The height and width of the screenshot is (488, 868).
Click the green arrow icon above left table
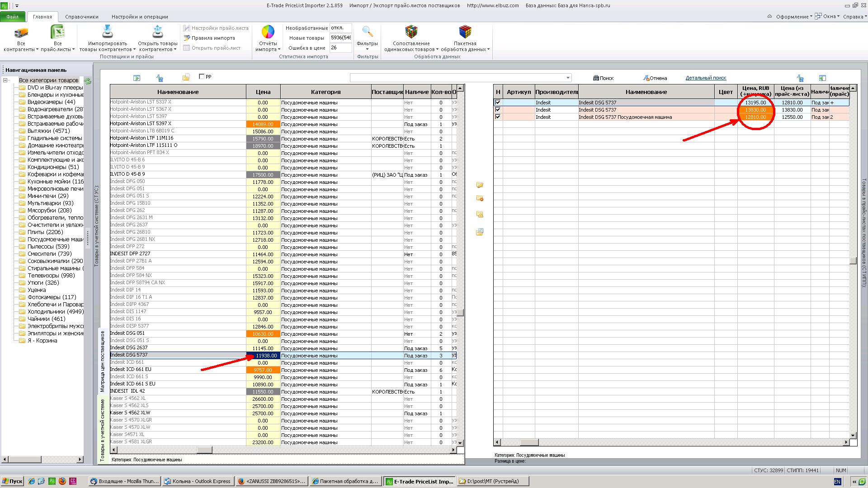tap(137, 78)
